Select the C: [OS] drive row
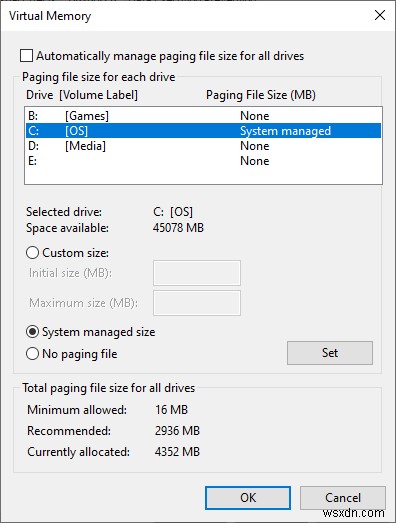 204,131
